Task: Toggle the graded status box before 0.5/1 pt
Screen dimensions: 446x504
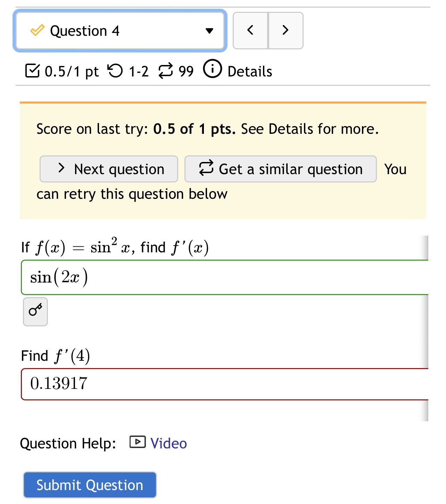Action: pyautogui.click(x=33, y=71)
